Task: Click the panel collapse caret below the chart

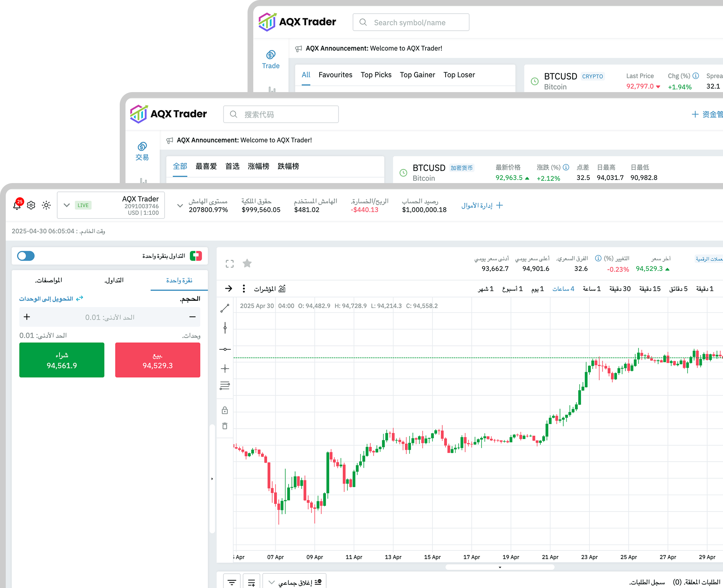Action: (500, 567)
